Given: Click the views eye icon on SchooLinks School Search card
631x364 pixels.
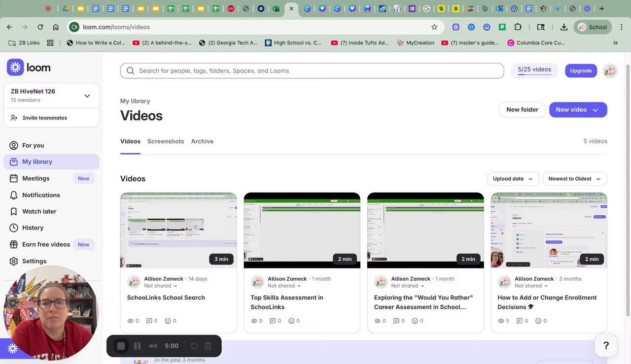Looking at the screenshot, I should (x=131, y=321).
